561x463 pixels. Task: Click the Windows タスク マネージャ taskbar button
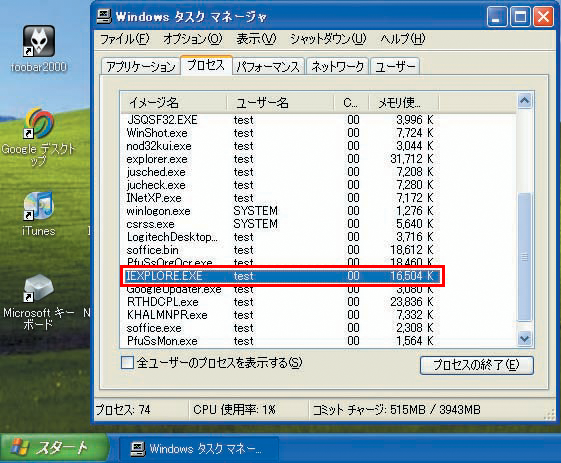pyautogui.click(x=198, y=448)
